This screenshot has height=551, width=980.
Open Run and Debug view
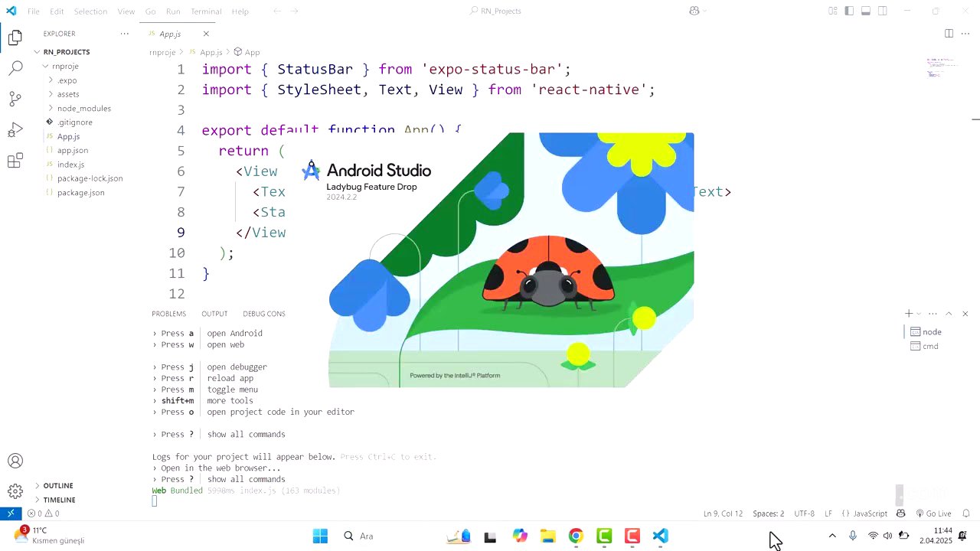coord(15,130)
